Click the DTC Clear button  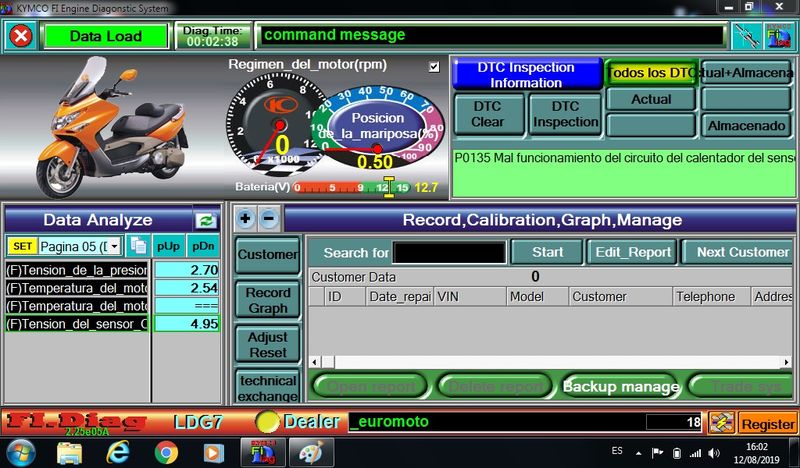pos(488,114)
